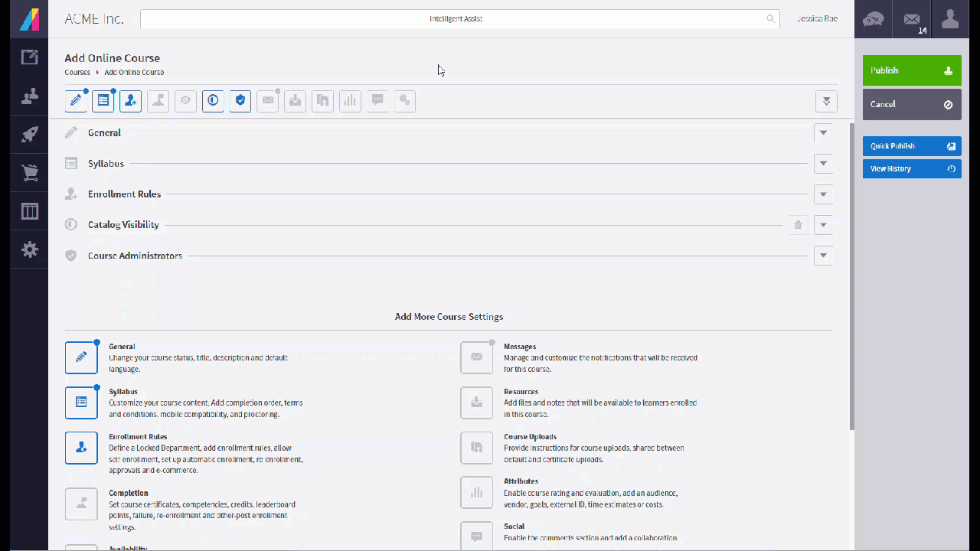Select Catalog Visibility icon in toolbar

(213, 101)
